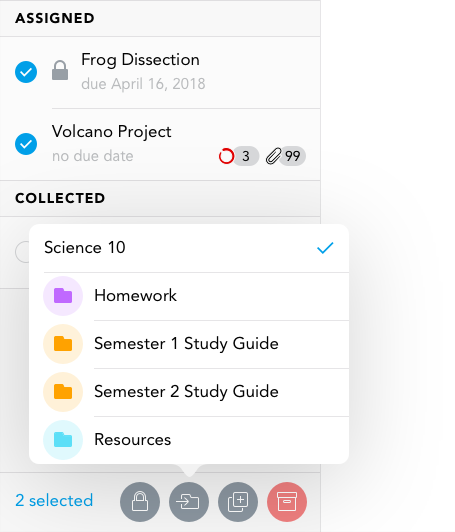The height and width of the screenshot is (532, 455).
Task: Click the duplicate assignments button
Action: click(238, 502)
